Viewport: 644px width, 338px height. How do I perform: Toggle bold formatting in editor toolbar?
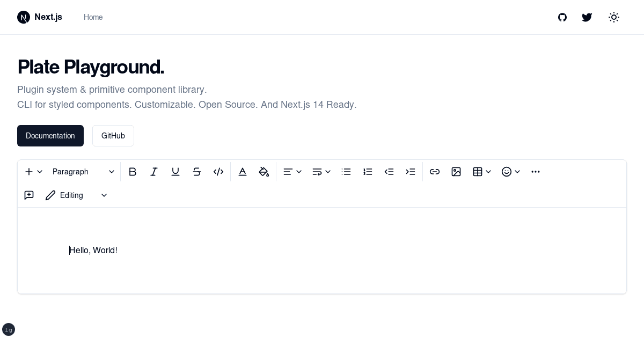tap(133, 172)
